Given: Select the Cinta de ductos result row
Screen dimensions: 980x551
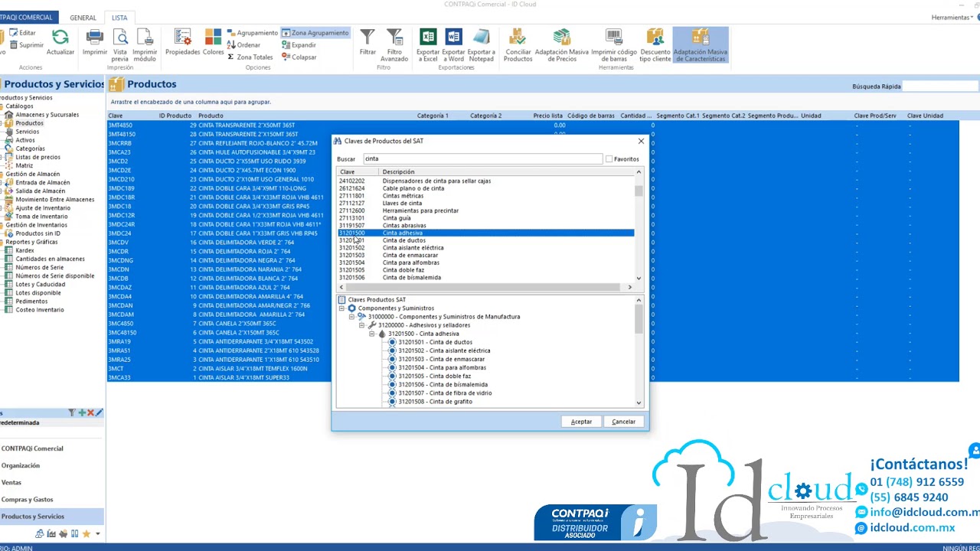Looking at the screenshot, I should 486,240.
